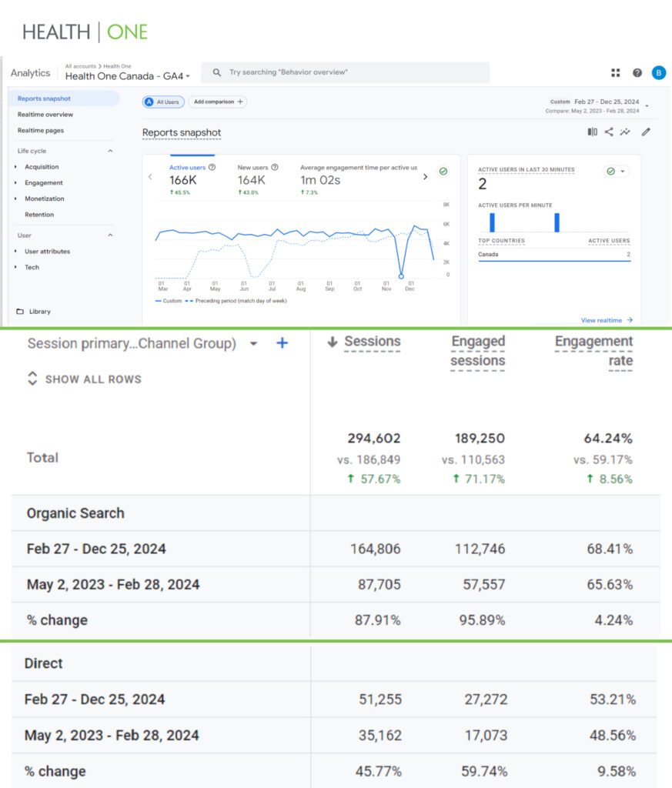Open the Google apps grid icon
672x788 pixels.
(615, 72)
